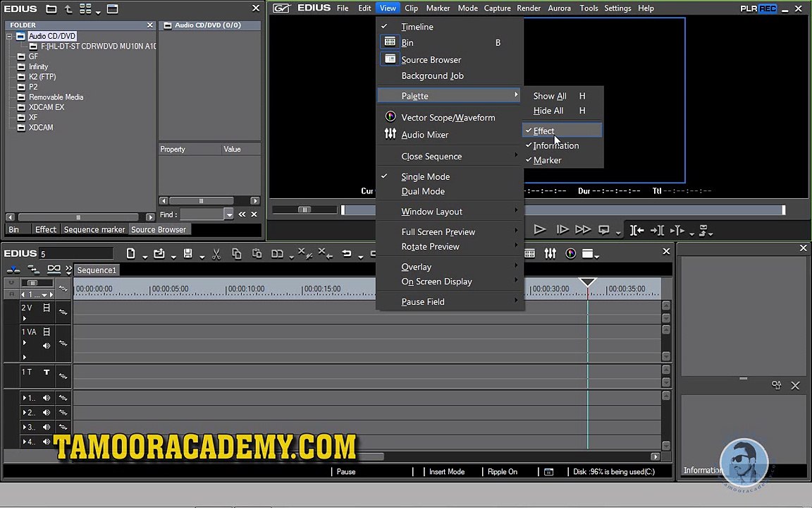
Task: Click the Sync-lock mode icon on timeline
Action: tap(34, 270)
